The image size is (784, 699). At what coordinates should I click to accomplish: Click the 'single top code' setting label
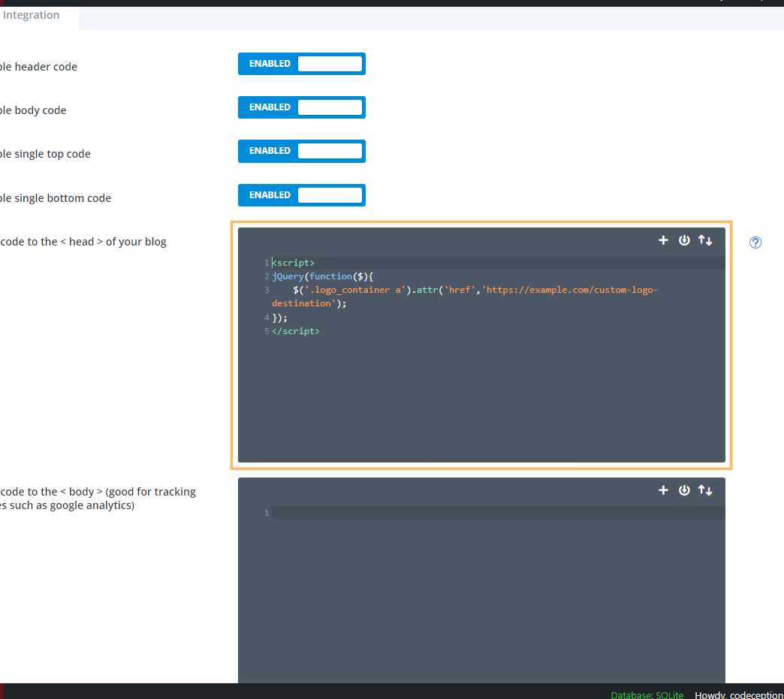[45, 154]
